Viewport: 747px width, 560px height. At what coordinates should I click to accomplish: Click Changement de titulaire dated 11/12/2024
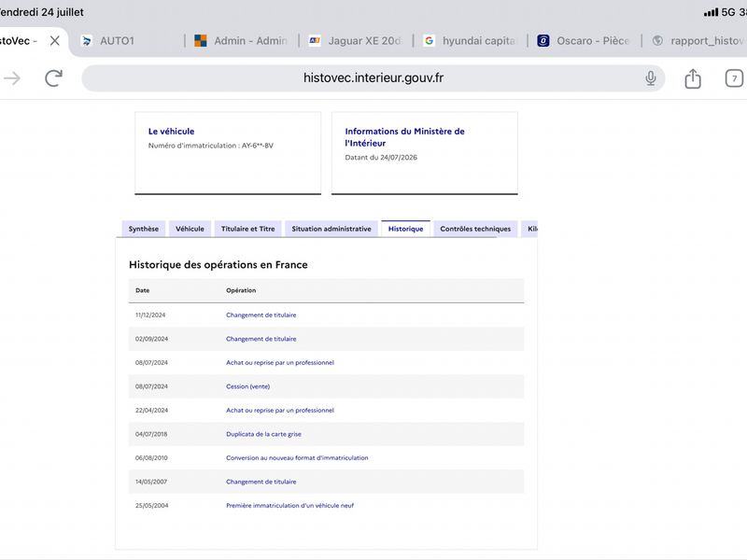coord(261,315)
